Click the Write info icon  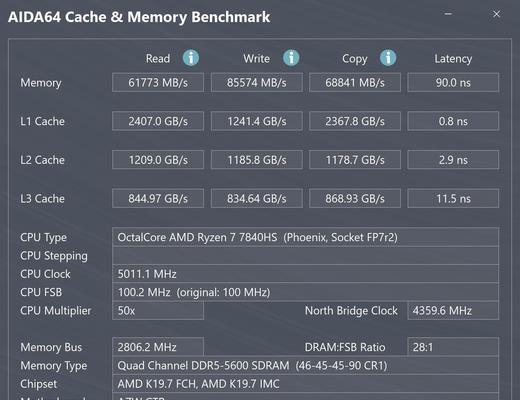click(x=291, y=58)
